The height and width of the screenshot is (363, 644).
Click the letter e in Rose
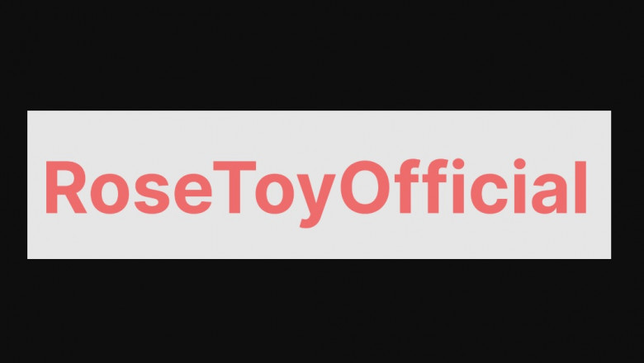point(193,194)
